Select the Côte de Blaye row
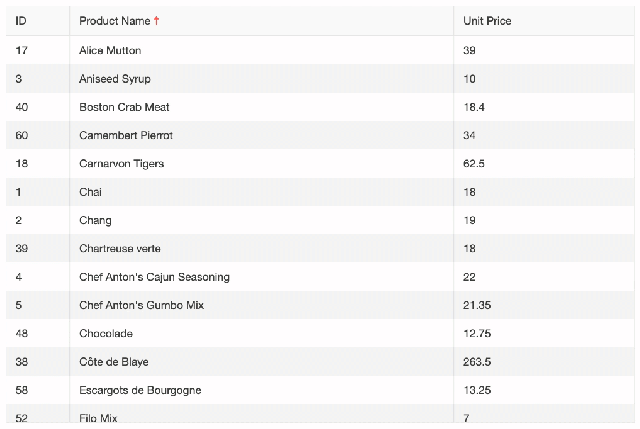This screenshot has width=640, height=429. 320,362
